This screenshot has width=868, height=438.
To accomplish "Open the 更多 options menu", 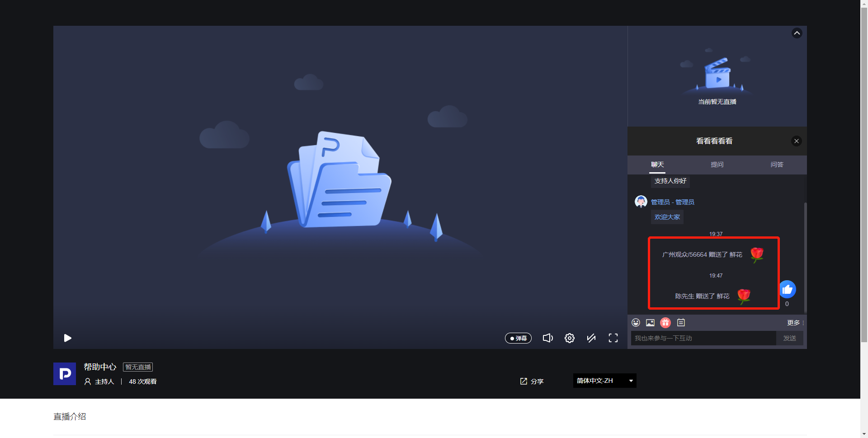I will (x=795, y=323).
